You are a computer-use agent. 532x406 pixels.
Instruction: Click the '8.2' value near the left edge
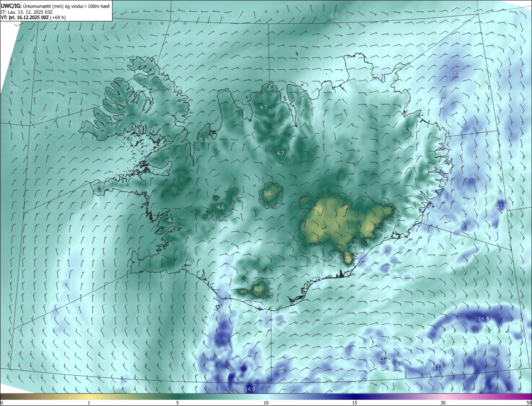point(14,89)
